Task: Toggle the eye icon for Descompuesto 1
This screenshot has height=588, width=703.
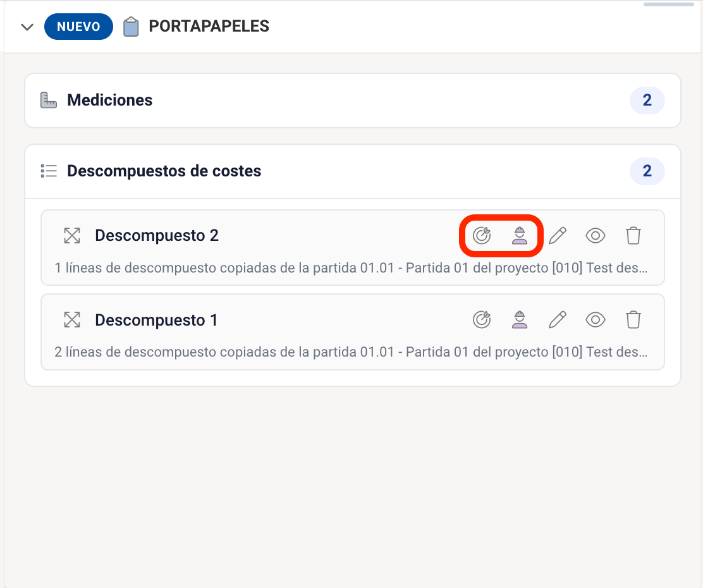Action: pyautogui.click(x=595, y=320)
